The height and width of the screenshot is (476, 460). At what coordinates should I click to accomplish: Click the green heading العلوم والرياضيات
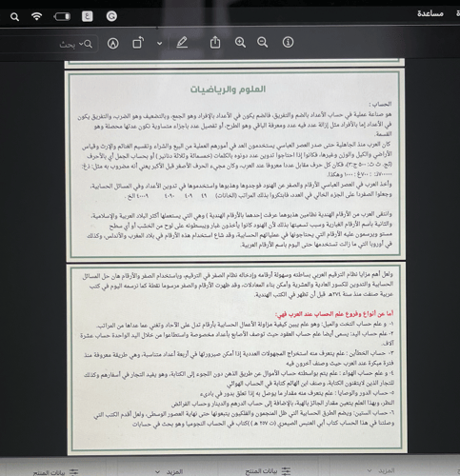point(228,89)
